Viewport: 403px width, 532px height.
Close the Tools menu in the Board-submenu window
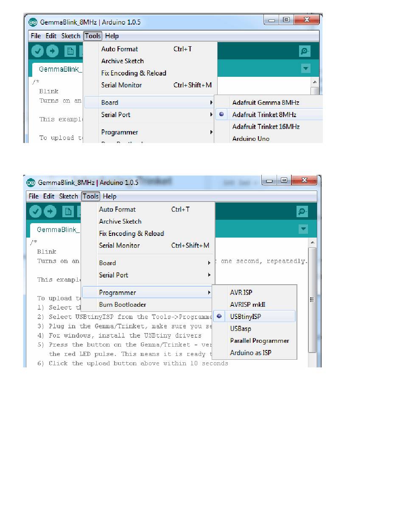92,36
